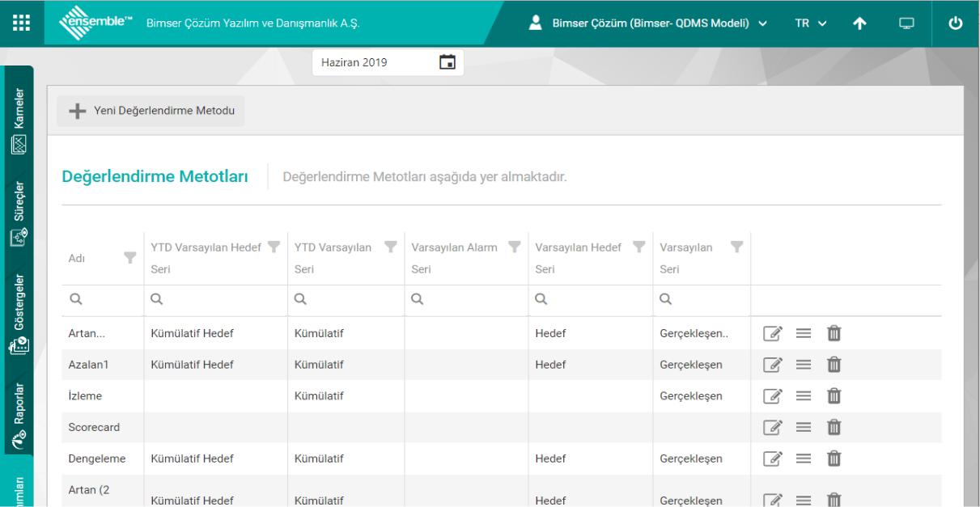Click YTD Varsayılan Seri search field
The width and height of the screenshot is (980, 507).
click(346, 298)
